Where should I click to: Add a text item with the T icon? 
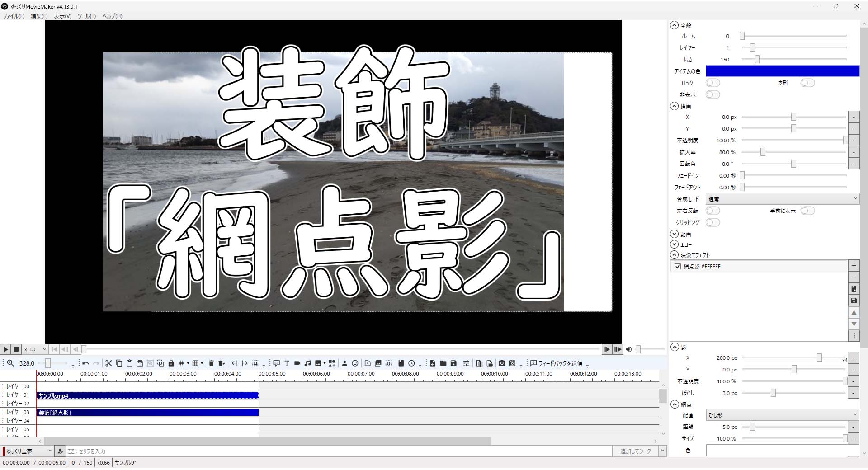[287, 363]
